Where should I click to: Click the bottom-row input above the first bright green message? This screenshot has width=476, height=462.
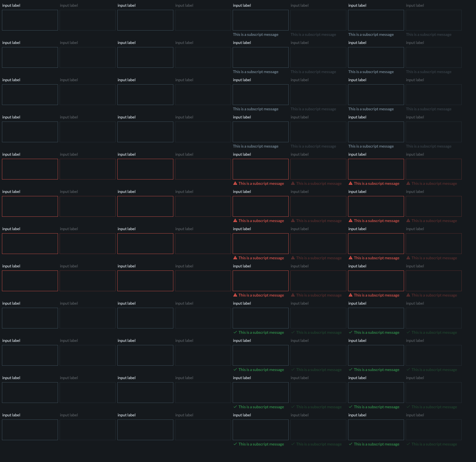[x=261, y=430]
